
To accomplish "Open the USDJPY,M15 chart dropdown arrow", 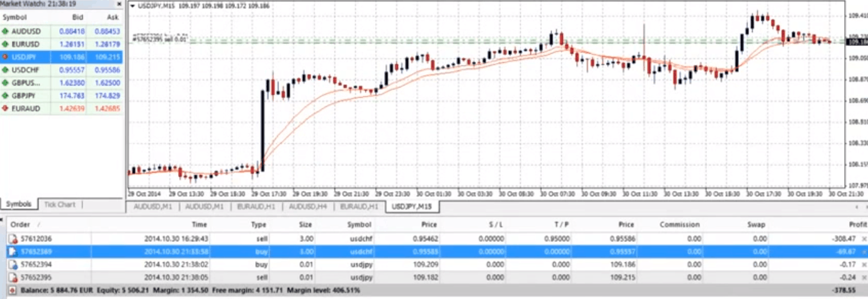I will pos(132,5).
